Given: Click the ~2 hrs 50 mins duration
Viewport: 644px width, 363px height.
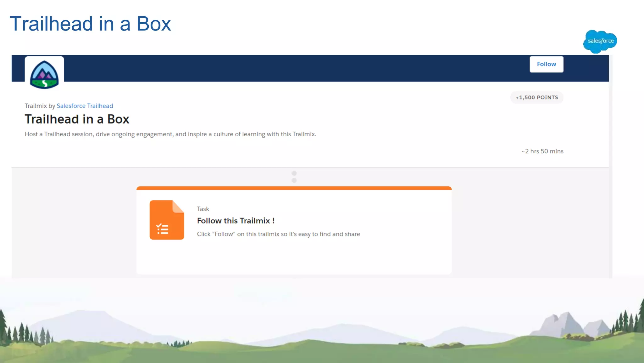Looking at the screenshot, I should pos(542,151).
